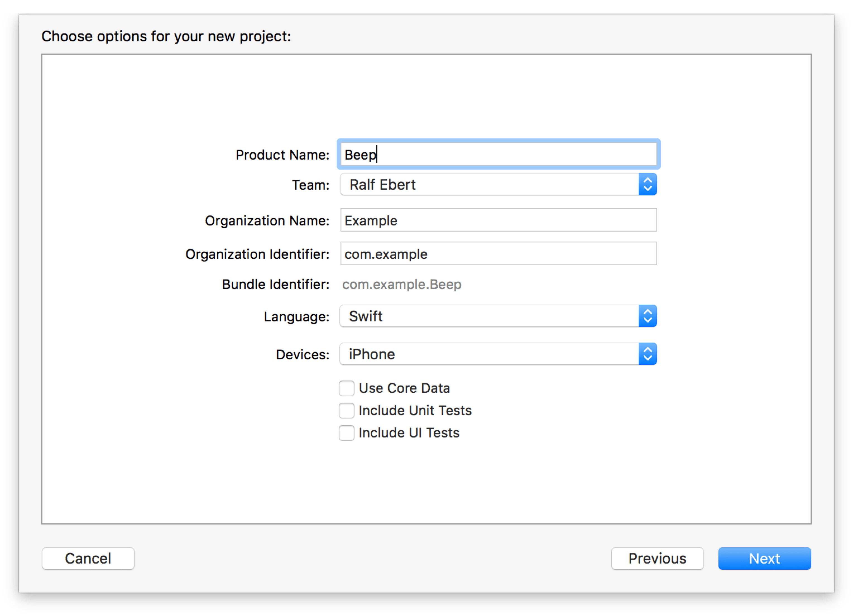853x616 pixels.
Task: Click the Team dropdown blue arrow stepper
Action: [x=647, y=184]
